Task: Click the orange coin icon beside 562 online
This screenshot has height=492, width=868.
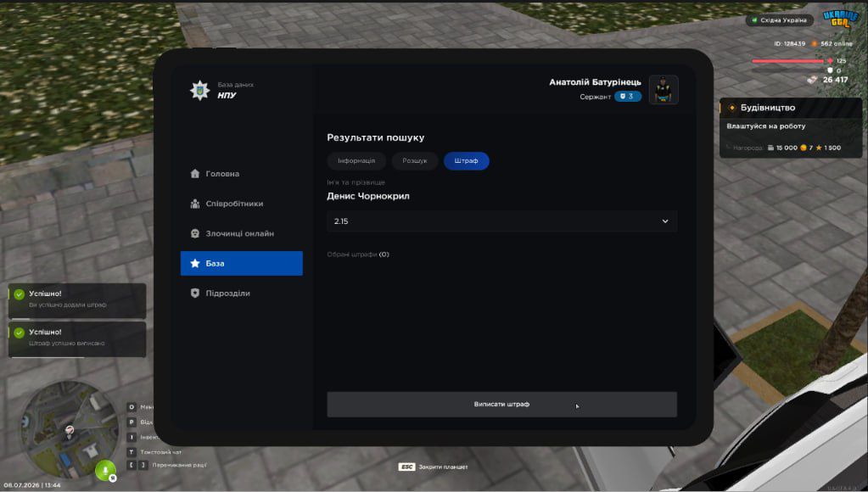Action: tap(815, 43)
